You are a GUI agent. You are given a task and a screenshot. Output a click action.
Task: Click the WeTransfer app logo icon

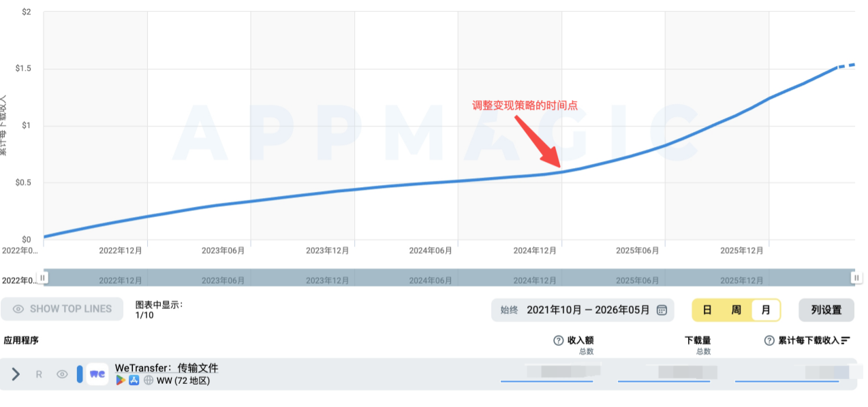pos(97,374)
